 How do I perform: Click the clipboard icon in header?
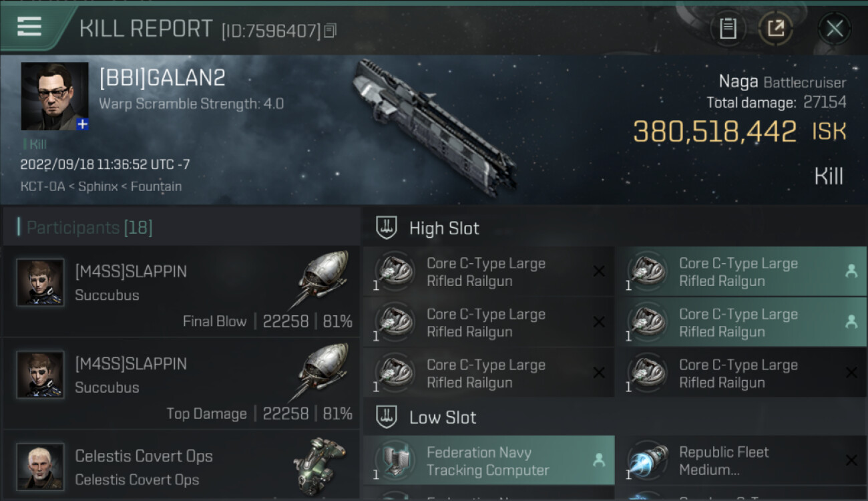[728, 28]
